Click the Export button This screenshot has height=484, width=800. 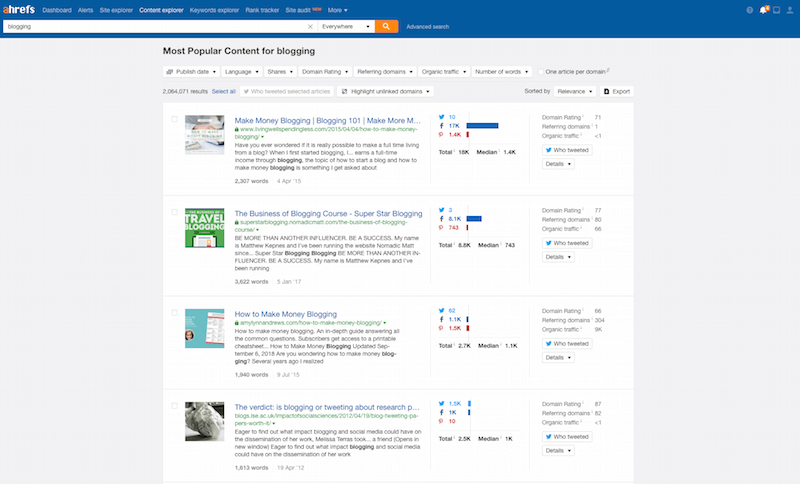click(617, 91)
